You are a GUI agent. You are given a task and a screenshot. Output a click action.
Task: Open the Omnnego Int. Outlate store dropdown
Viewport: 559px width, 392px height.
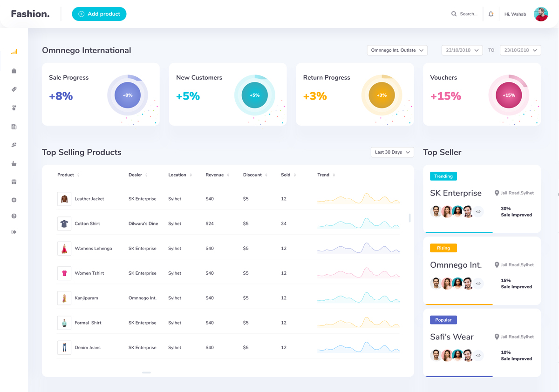tap(397, 50)
